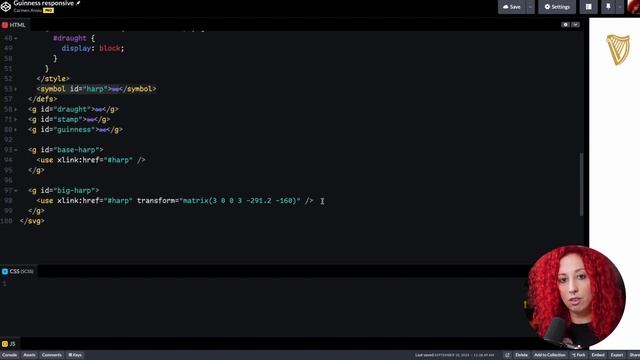640x360 pixels.
Task: Unfold the guinness group fold marker
Action: click(103, 130)
